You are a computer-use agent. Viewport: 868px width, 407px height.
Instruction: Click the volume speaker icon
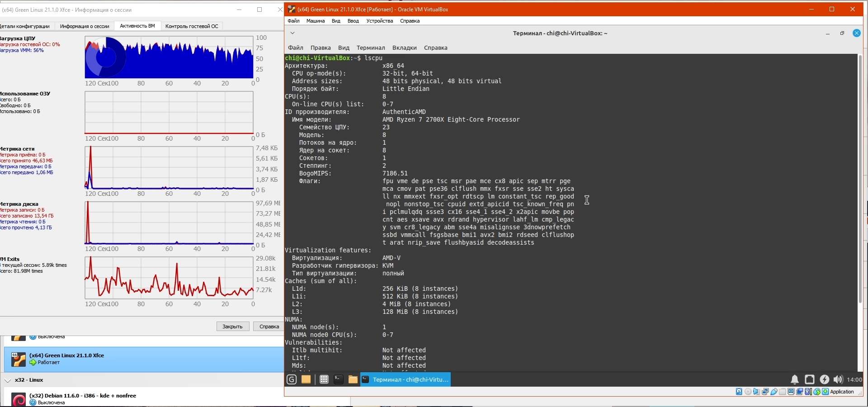(838, 380)
